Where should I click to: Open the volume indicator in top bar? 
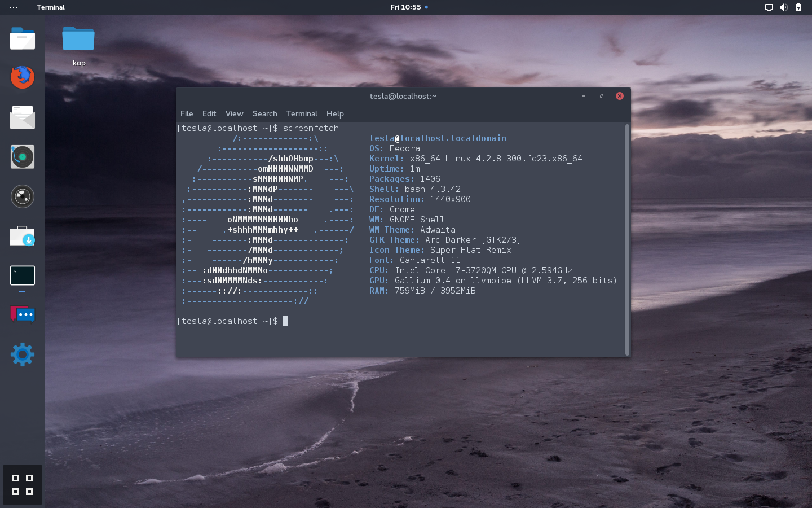pos(783,7)
